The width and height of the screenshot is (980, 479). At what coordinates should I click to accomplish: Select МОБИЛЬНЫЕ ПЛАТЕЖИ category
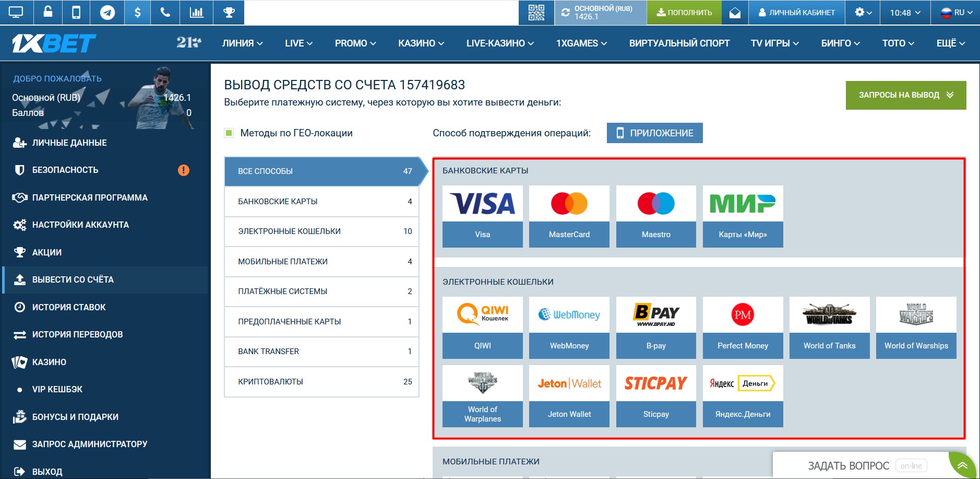pos(322,261)
